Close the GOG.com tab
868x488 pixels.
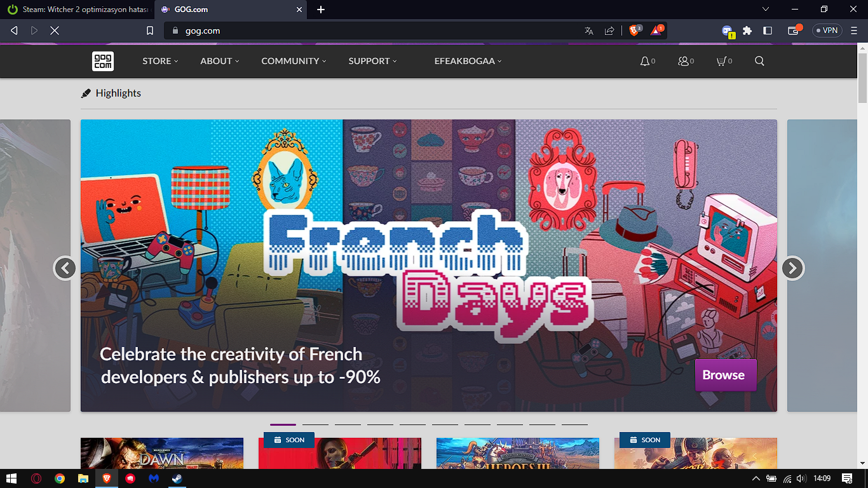pyautogui.click(x=299, y=10)
